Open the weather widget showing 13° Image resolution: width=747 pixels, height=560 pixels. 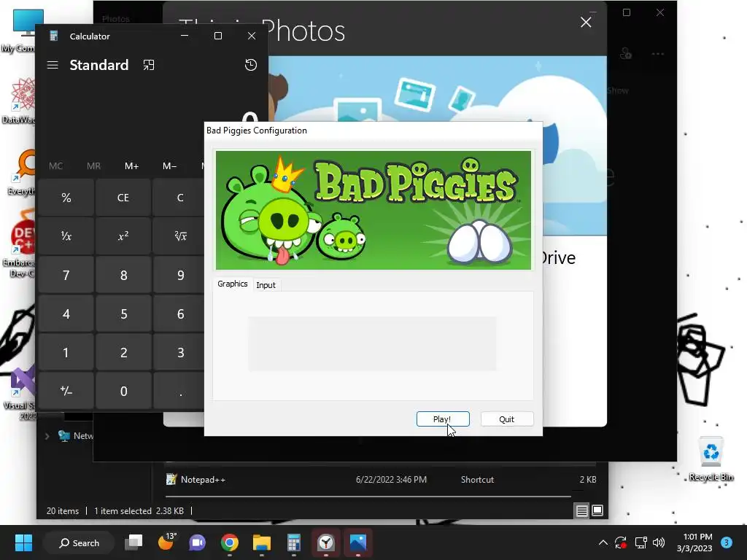[167, 542]
